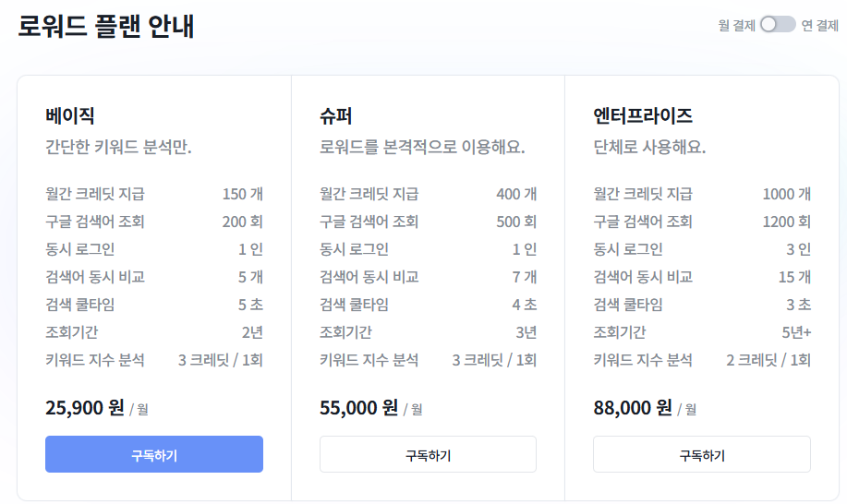Click 베이직 plan description 간단한 키워드 분석만
Image resolution: width=847 pixels, height=504 pixels.
[118, 147]
